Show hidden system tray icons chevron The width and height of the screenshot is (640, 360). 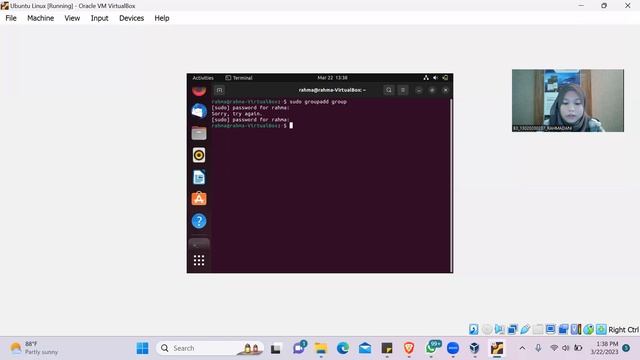point(522,348)
